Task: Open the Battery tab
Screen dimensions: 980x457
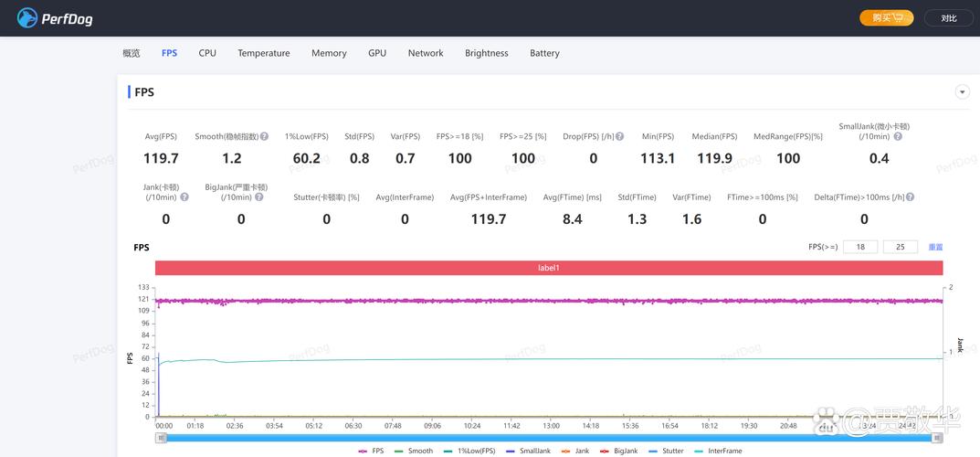Action: point(544,53)
